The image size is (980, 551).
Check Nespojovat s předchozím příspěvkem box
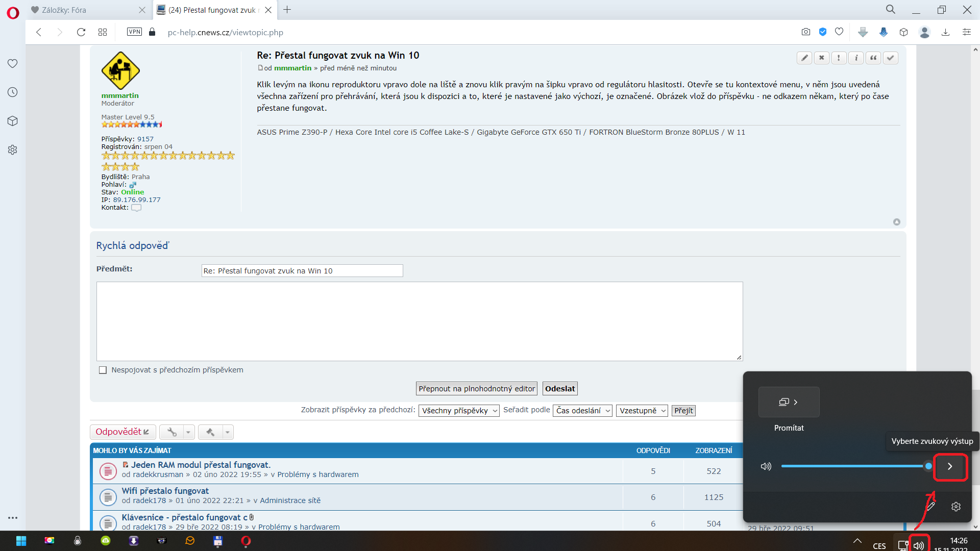pos(103,370)
